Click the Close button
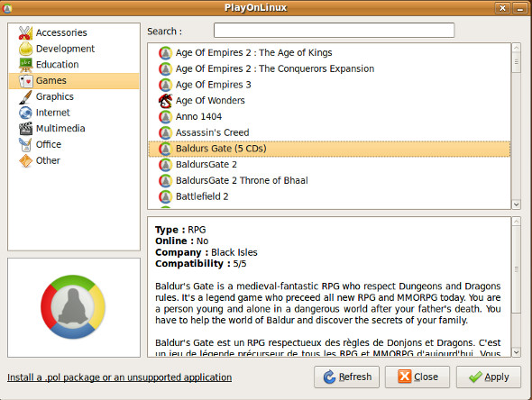Viewport: 532px width, 400px height. click(x=417, y=377)
